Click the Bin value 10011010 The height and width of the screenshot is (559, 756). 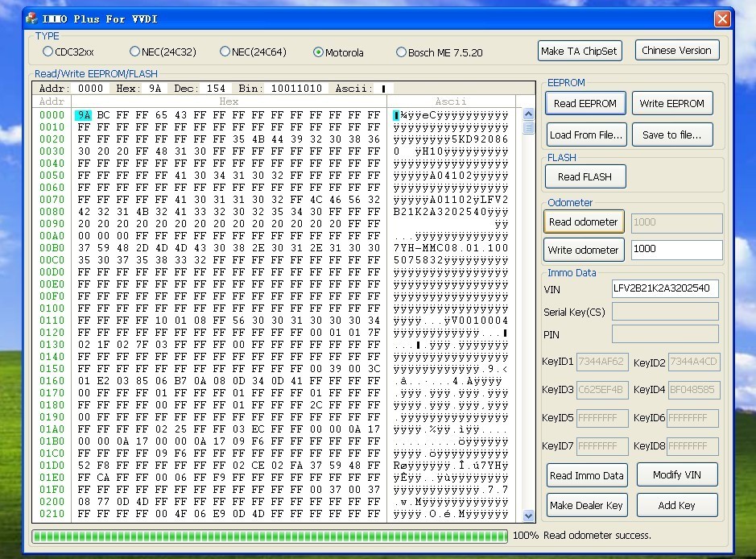[x=296, y=89]
